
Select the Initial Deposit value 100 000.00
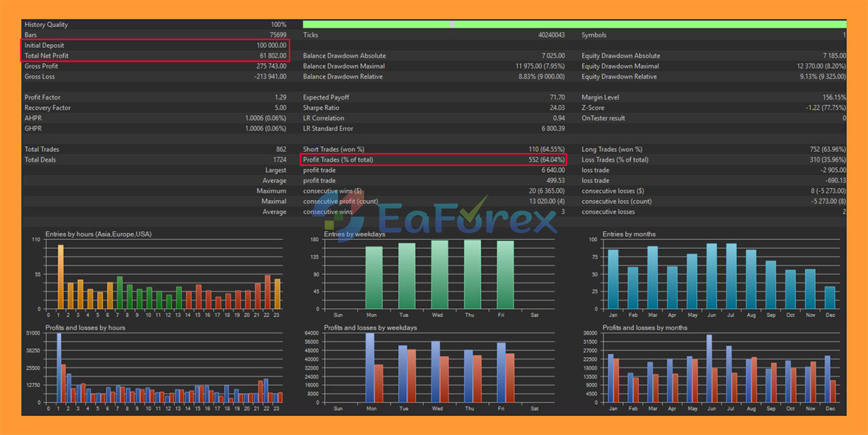[x=271, y=45]
